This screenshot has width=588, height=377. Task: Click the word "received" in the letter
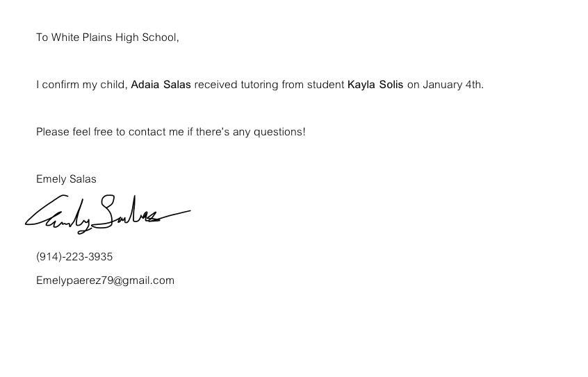point(215,85)
